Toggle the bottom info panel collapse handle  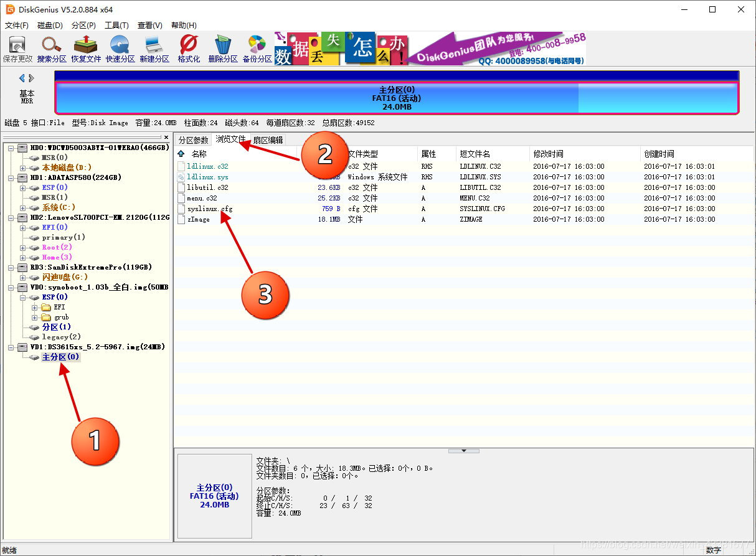[x=463, y=451]
